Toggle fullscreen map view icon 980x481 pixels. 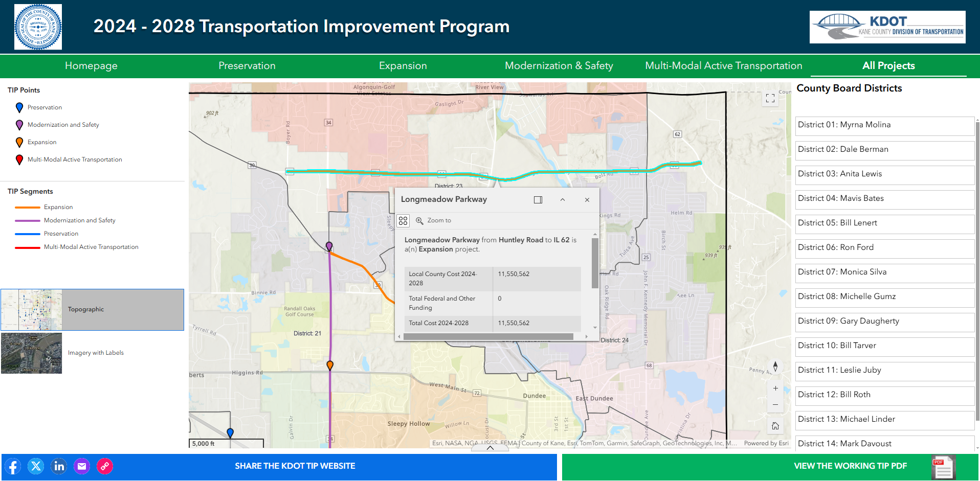click(770, 98)
